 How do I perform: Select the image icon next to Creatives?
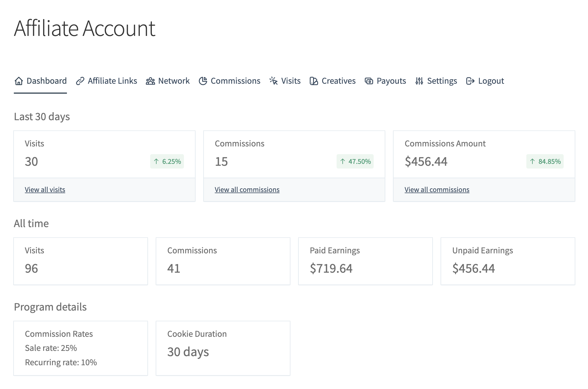(313, 81)
